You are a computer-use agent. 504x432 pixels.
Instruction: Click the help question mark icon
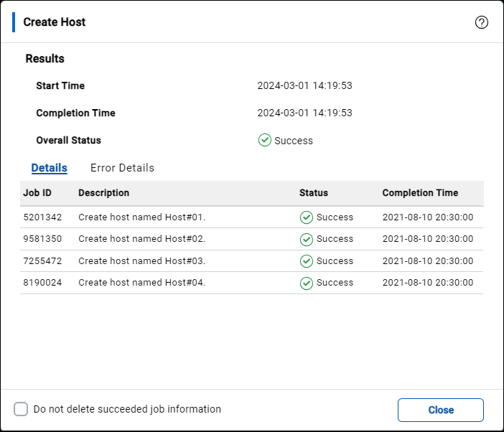tap(482, 22)
